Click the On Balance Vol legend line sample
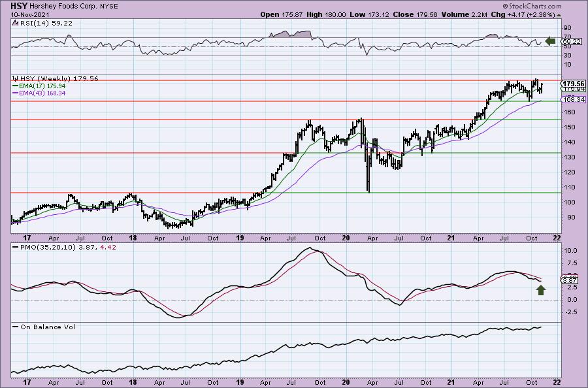The height and width of the screenshot is (388, 588). [16, 327]
